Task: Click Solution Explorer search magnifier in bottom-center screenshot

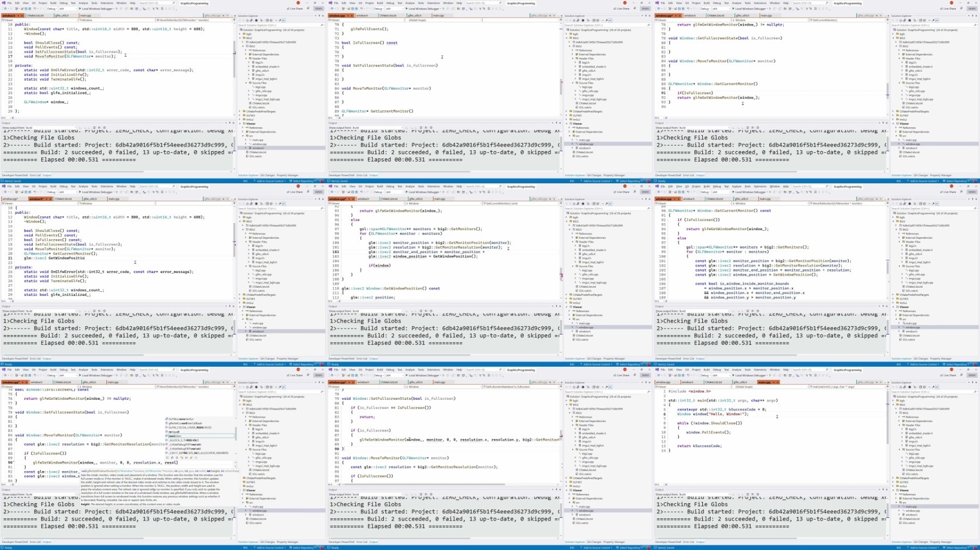Action: tap(648, 392)
